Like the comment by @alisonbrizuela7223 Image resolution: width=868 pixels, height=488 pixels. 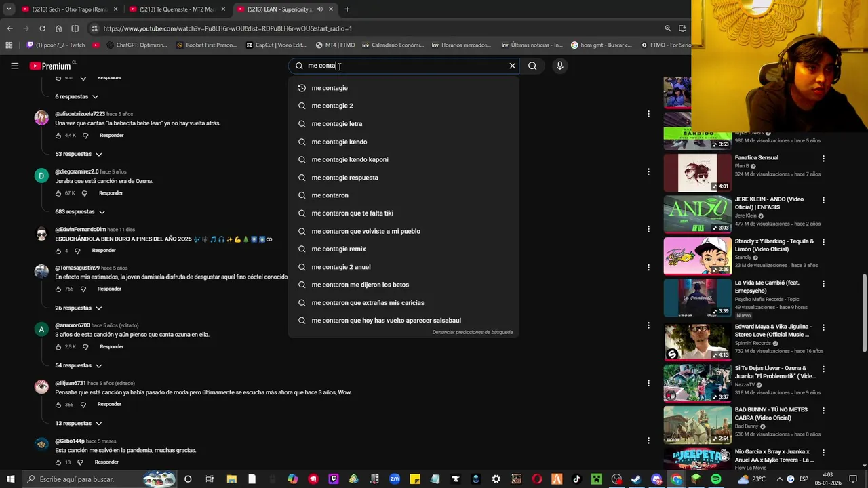58,136
